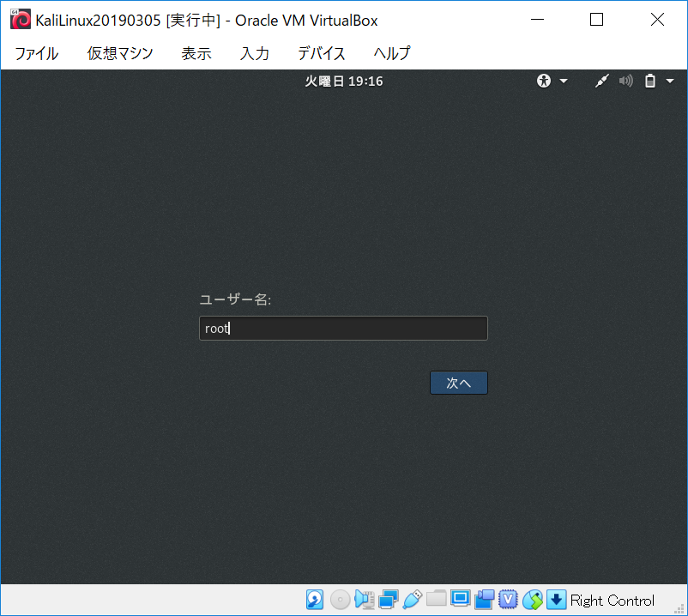Image resolution: width=688 pixels, height=616 pixels.
Task: Focus the ユーザー名 input field
Action: click(343, 329)
